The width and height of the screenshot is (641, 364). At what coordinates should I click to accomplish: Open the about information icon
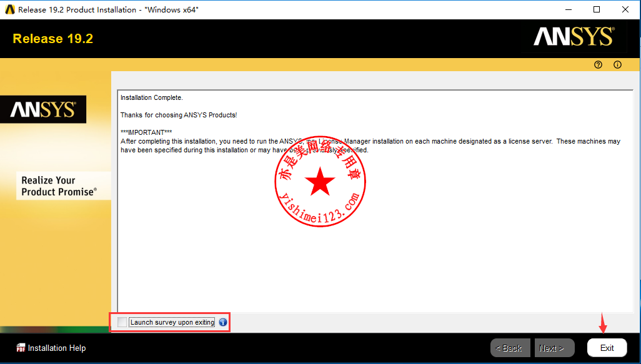coord(617,64)
